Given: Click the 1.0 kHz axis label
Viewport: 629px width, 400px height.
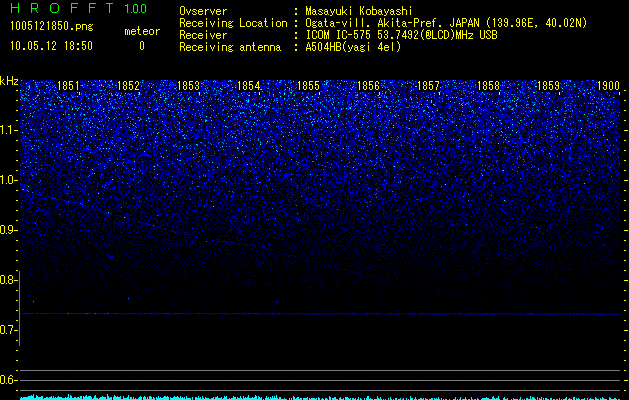Looking at the screenshot, I should (x=9, y=180).
